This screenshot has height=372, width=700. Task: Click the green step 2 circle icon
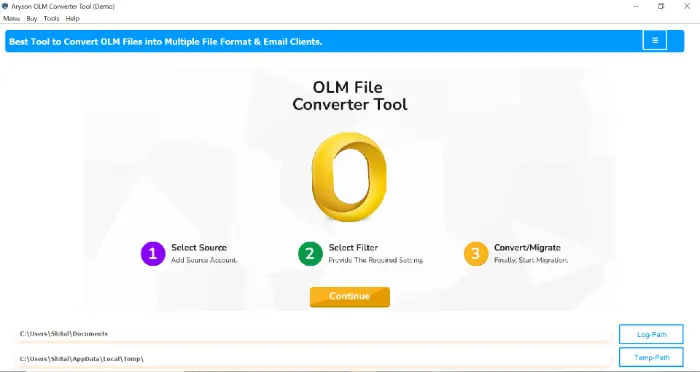coord(310,254)
